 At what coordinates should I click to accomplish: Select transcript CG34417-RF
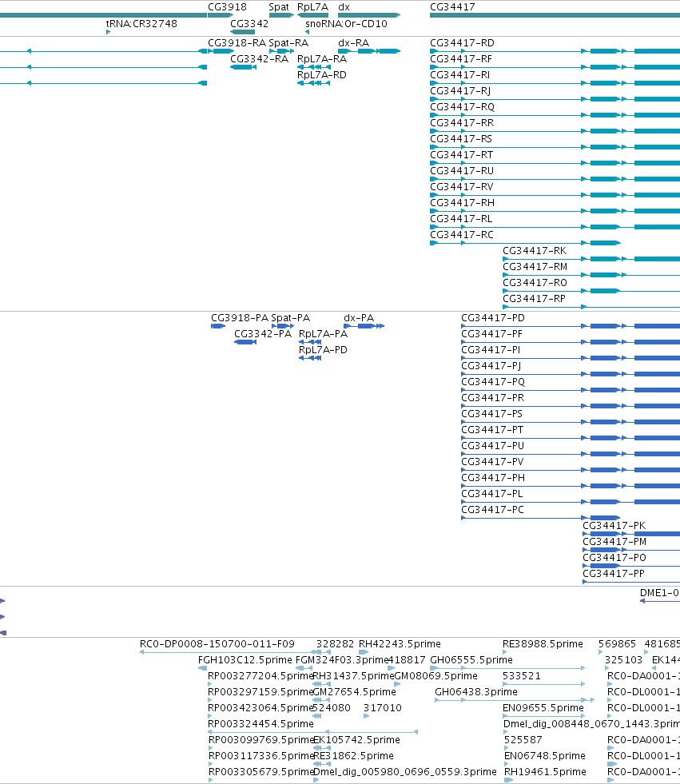461,59
